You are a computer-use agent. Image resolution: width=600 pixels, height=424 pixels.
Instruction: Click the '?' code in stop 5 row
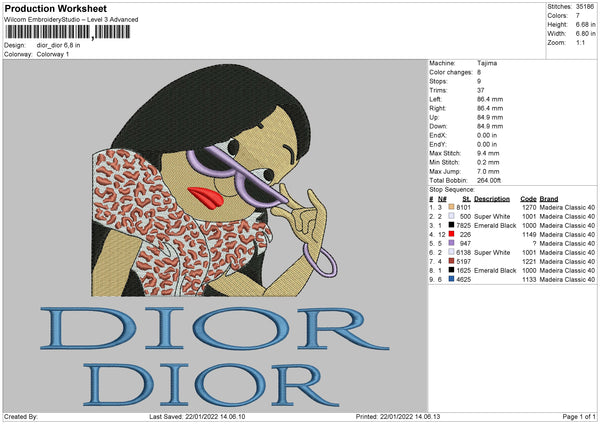[534, 243]
